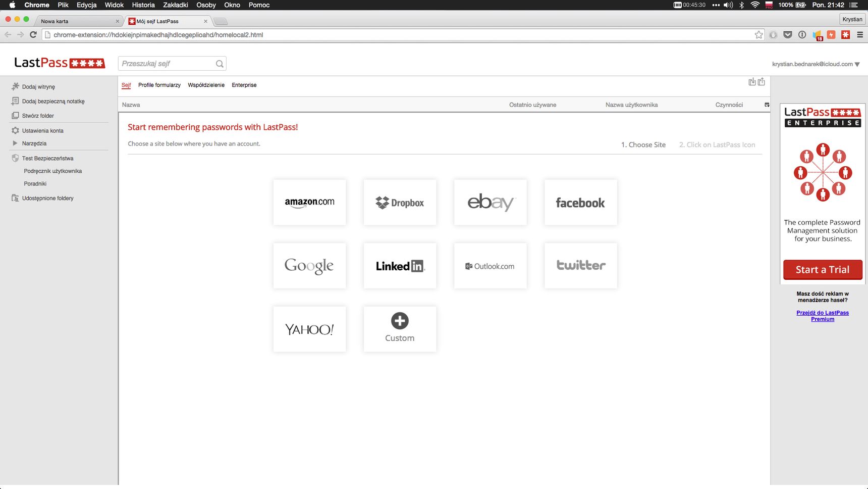Open the Zakładki menu
The height and width of the screenshot is (489, 868).
coord(175,5)
